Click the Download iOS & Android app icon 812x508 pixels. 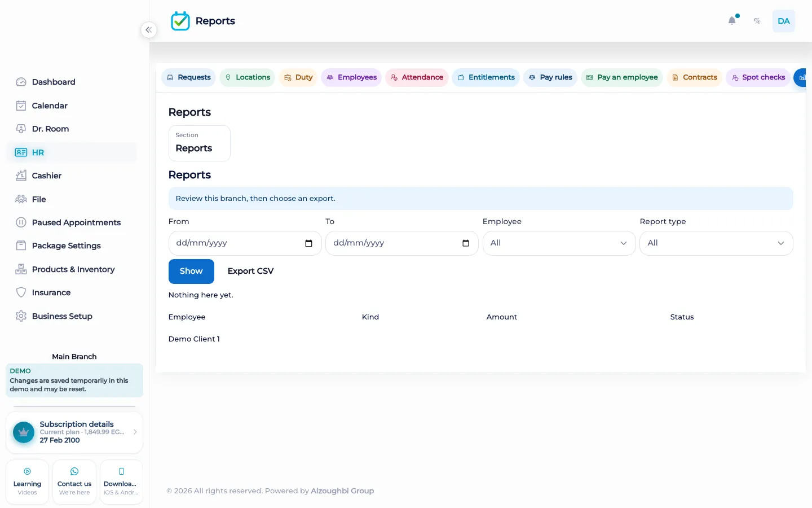click(121, 471)
